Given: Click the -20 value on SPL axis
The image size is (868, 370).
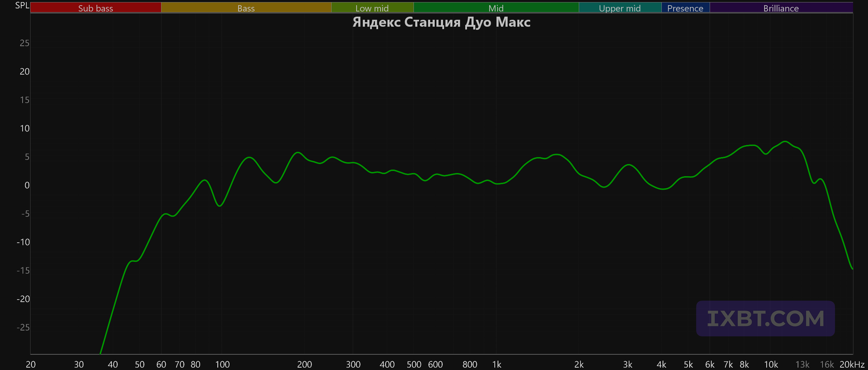Looking at the screenshot, I should 23,299.
